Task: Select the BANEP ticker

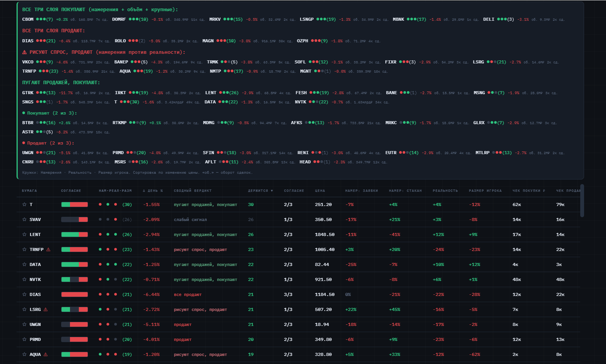Action: point(121,62)
